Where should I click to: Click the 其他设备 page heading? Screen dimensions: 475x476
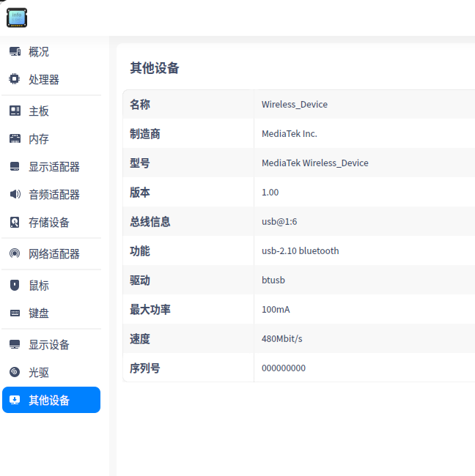click(x=155, y=68)
